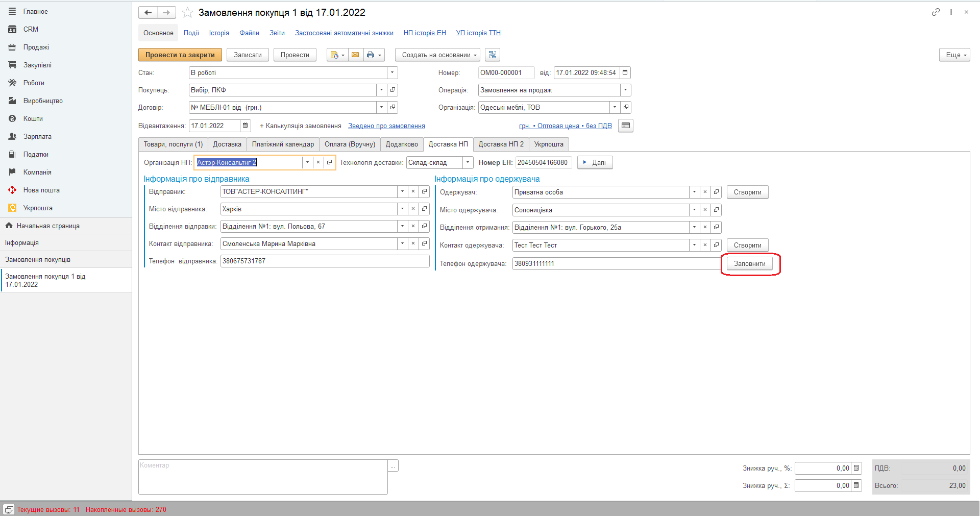Screen dimensions: 980x516
Task: Clear the Організація НП field with the X
Action: coord(318,162)
